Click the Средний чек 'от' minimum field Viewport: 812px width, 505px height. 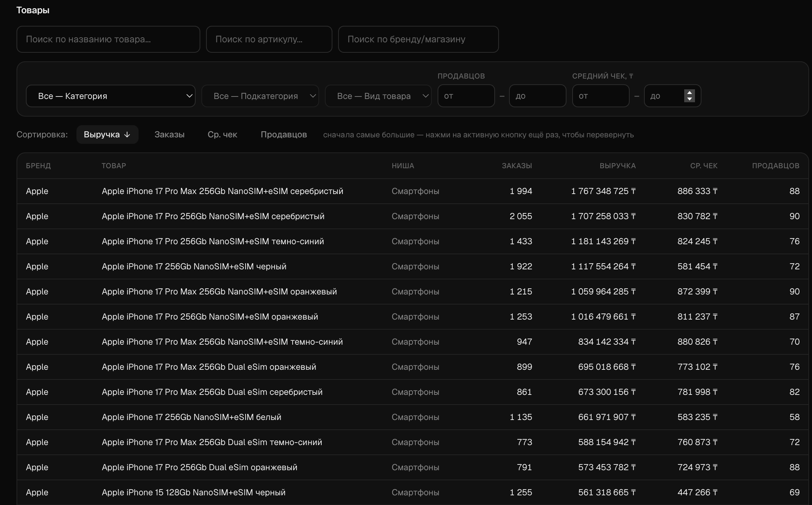point(601,96)
